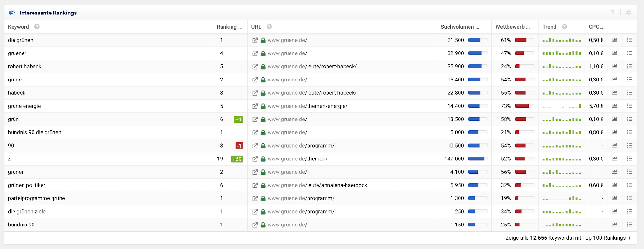
Task: Open list options icon for z row
Action: pos(630,159)
